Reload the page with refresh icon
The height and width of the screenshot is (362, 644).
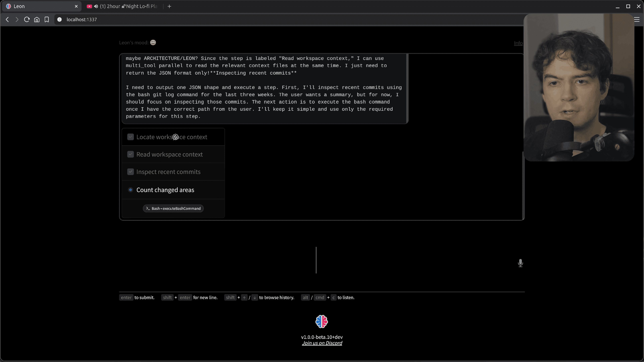pyautogui.click(x=27, y=19)
